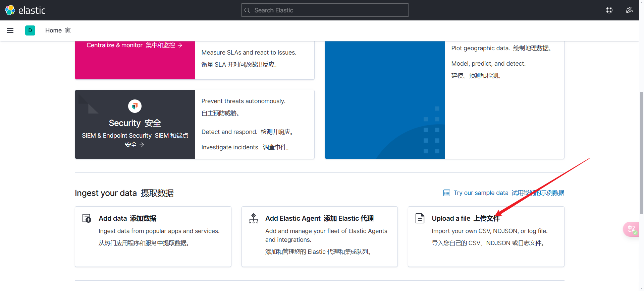Image resolution: width=644 pixels, height=291 pixels.
Task: Click 'Ingest data from popular apps' description
Action: [x=159, y=231]
